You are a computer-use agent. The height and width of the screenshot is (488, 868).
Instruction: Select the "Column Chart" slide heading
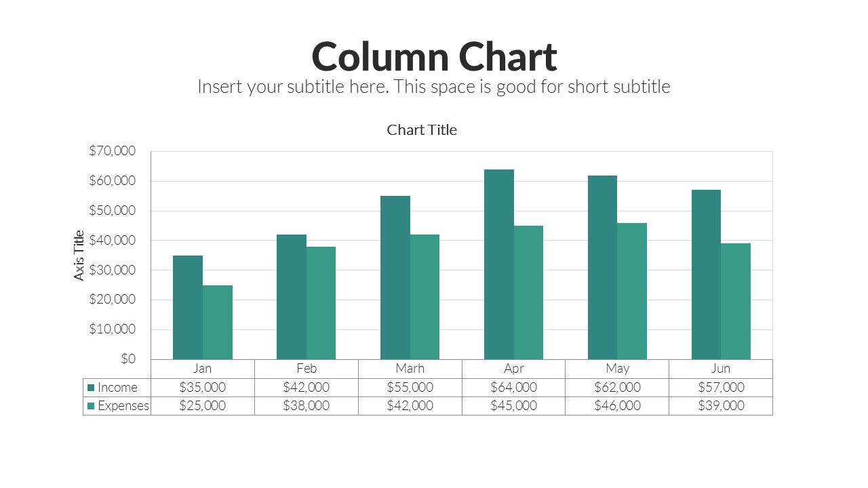pos(434,56)
